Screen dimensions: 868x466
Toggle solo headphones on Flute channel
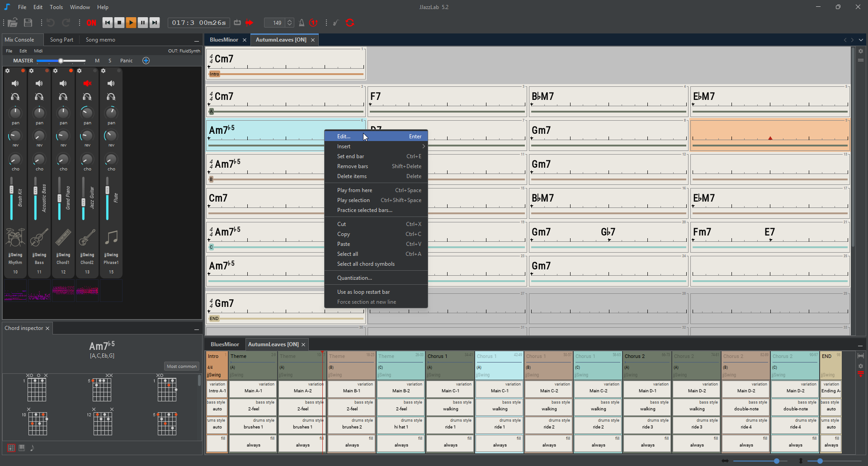(111, 97)
